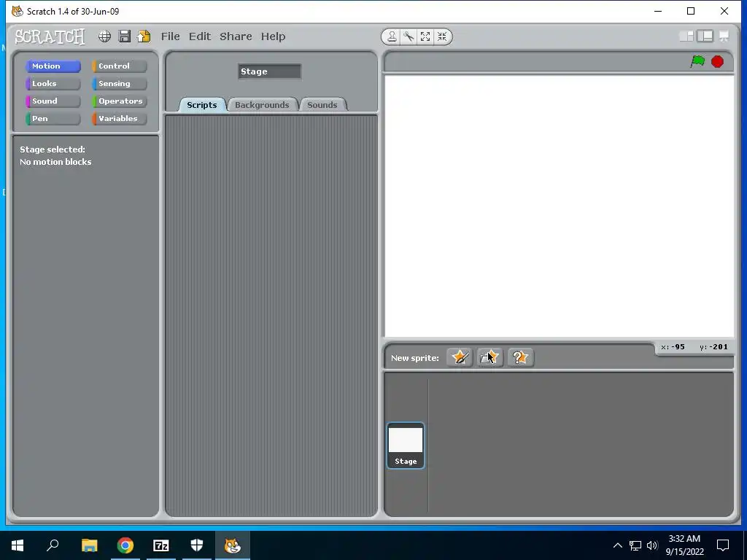Click the globe language icon

coord(104,36)
